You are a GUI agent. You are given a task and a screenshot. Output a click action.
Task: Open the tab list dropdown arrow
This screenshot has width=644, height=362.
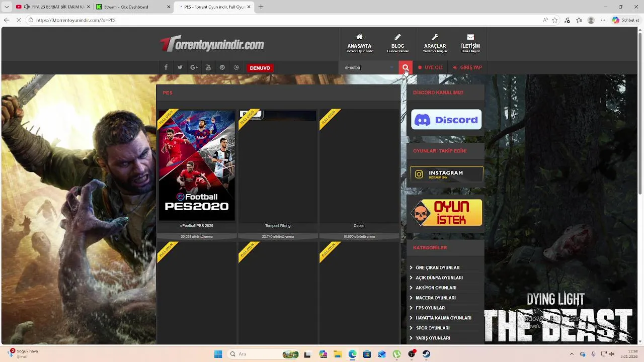coord(6,7)
